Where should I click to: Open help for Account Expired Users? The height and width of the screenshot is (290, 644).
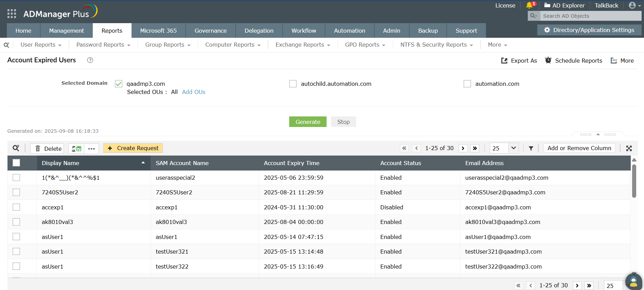90,60
